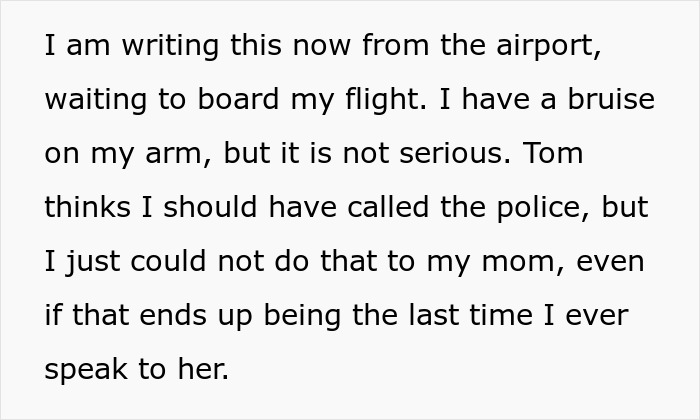Click the name "Tom"
700x420 pixels.
coord(553,153)
